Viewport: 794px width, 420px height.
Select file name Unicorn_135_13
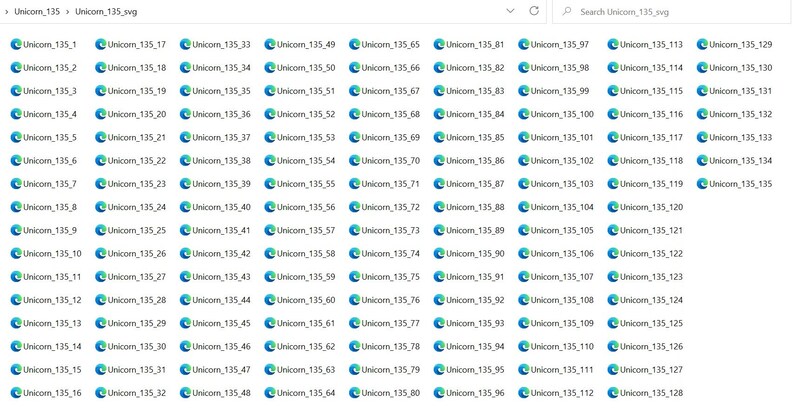tap(52, 323)
